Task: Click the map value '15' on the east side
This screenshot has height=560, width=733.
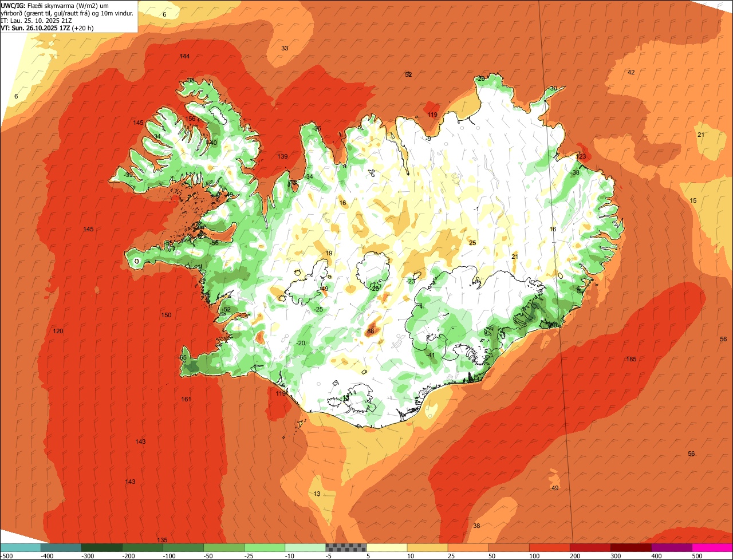Action: pyautogui.click(x=693, y=200)
